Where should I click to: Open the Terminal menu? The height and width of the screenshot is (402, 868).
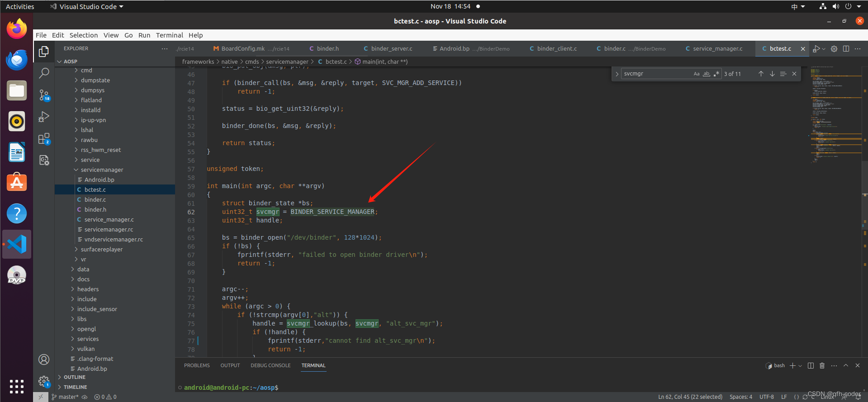point(169,35)
